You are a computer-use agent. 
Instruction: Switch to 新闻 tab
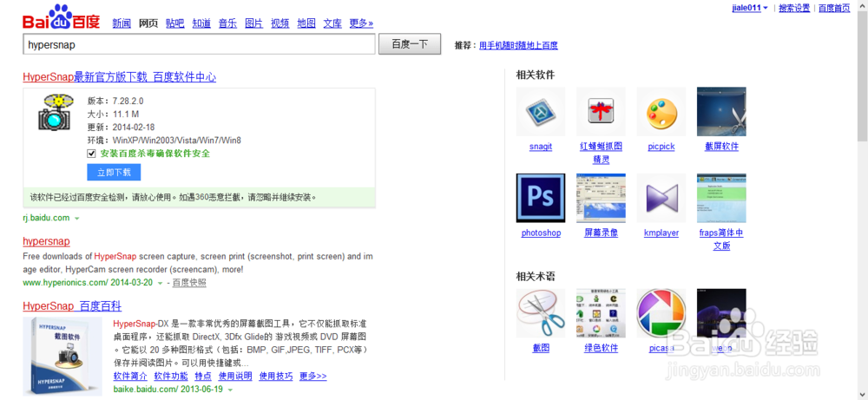pyautogui.click(x=122, y=23)
